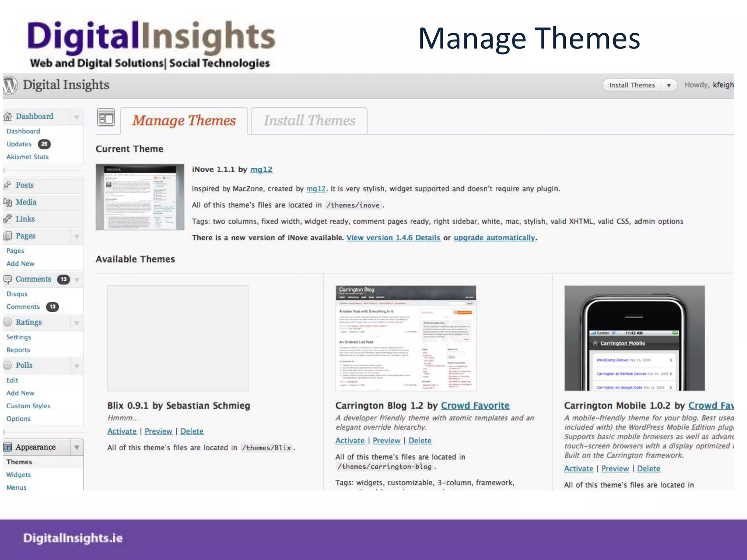Click the Carrington Blog theme screenshot
747x560 pixels.
click(406, 338)
